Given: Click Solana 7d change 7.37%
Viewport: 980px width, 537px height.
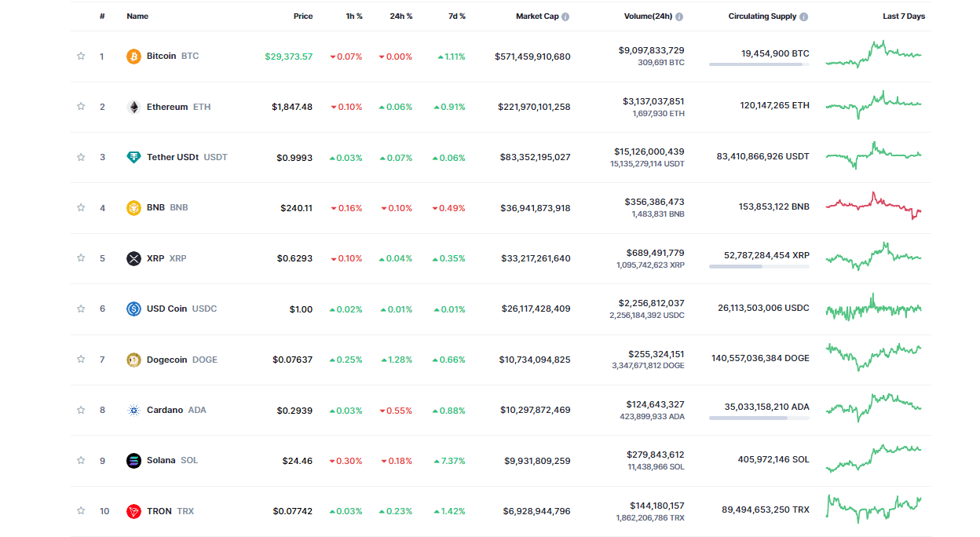Looking at the screenshot, I should pos(449,461).
